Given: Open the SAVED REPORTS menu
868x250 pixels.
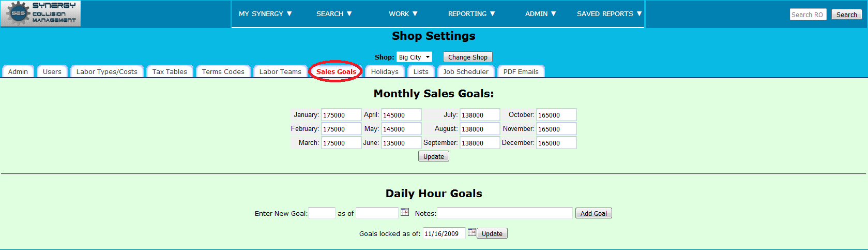Looking at the screenshot, I should point(609,14).
